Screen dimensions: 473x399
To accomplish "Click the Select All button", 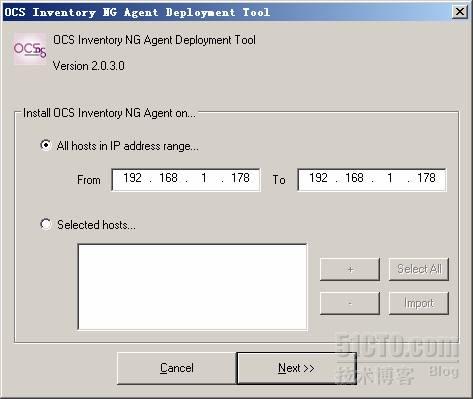I will pyautogui.click(x=419, y=269).
